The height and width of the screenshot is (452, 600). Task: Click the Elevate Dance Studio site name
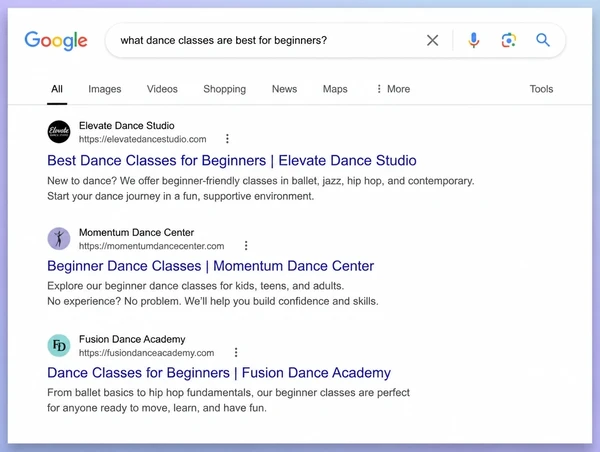(127, 126)
